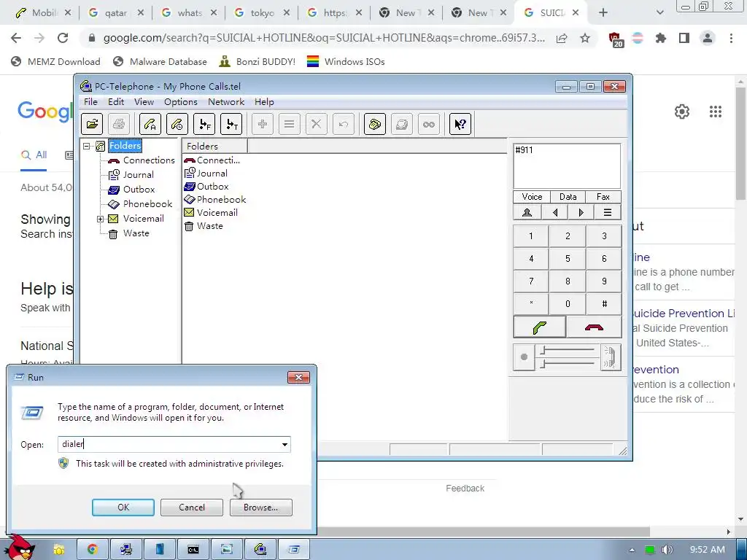Click the 'T' transfer toolbar icon

pos(231,124)
